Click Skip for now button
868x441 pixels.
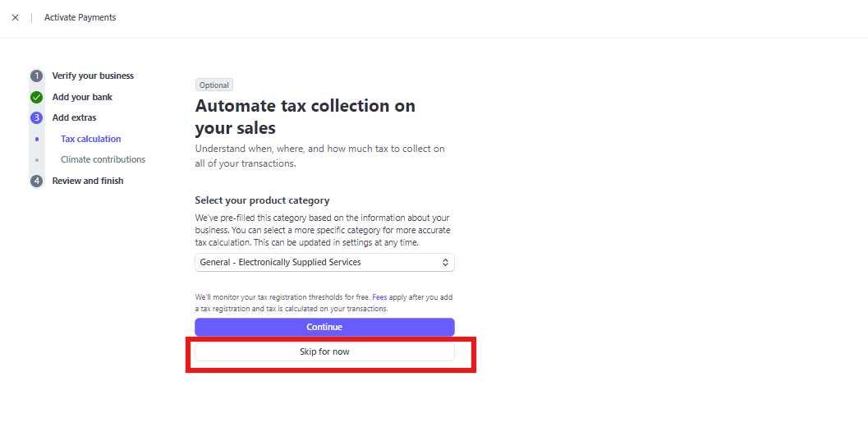tap(324, 352)
